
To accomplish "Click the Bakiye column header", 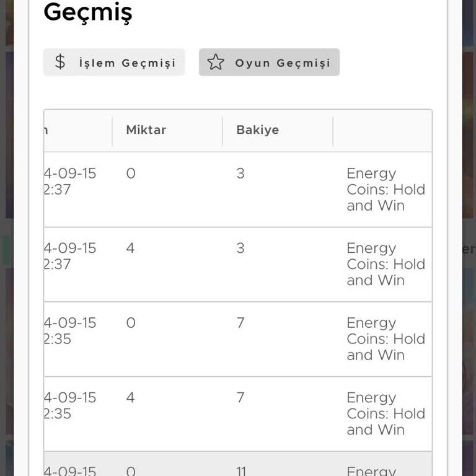I will coord(257,130).
